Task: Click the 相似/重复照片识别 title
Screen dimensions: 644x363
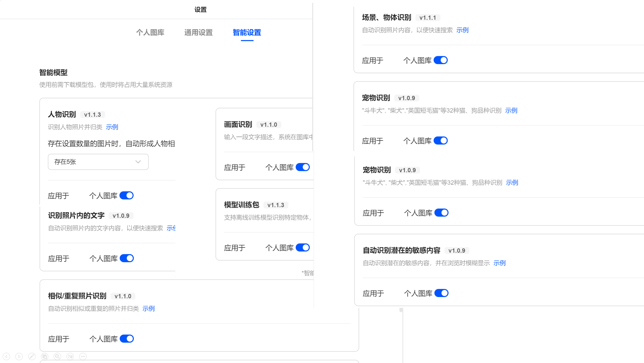Action: 77,296
